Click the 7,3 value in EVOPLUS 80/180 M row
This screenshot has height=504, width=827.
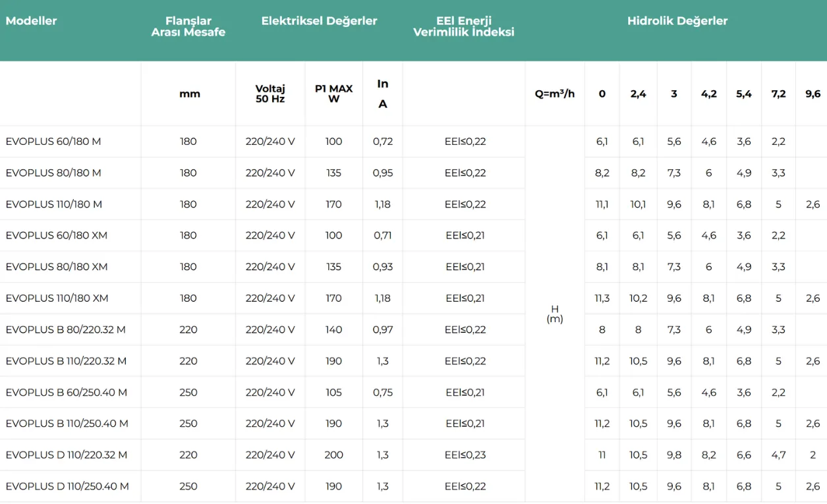click(674, 173)
